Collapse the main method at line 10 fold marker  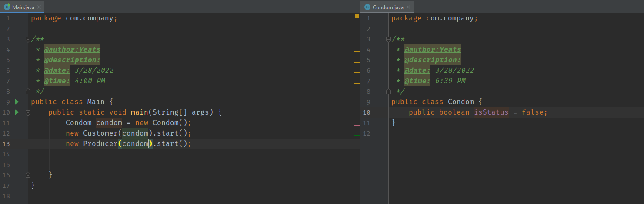coord(28,112)
